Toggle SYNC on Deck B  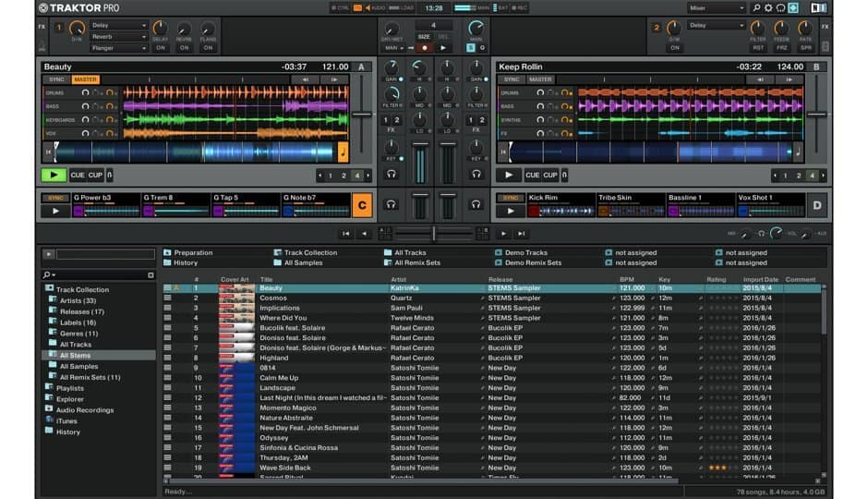[512, 79]
